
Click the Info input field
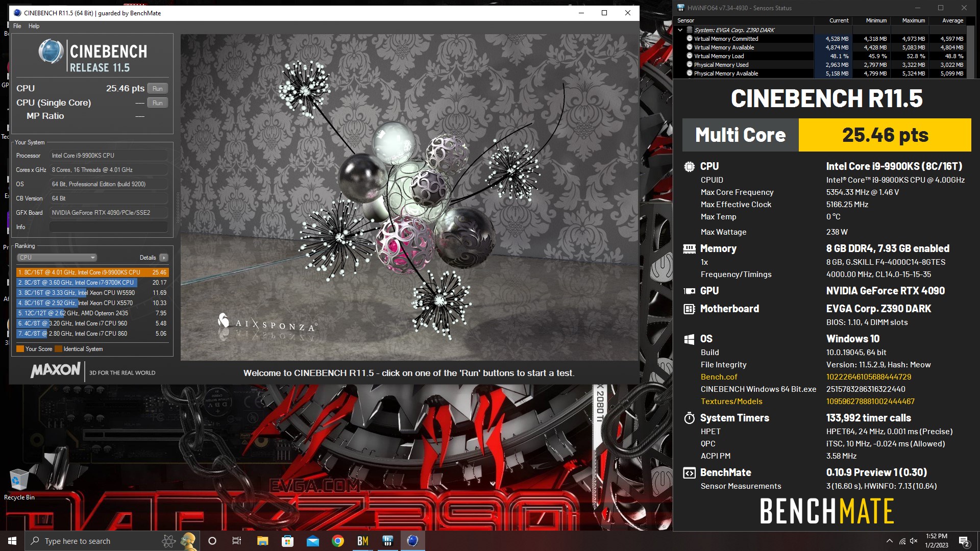[109, 227]
